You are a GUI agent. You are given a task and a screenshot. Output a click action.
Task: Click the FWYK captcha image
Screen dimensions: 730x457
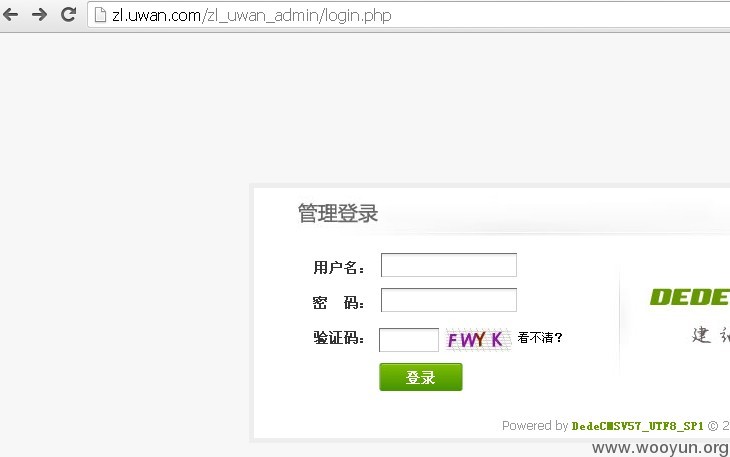(478, 340)
